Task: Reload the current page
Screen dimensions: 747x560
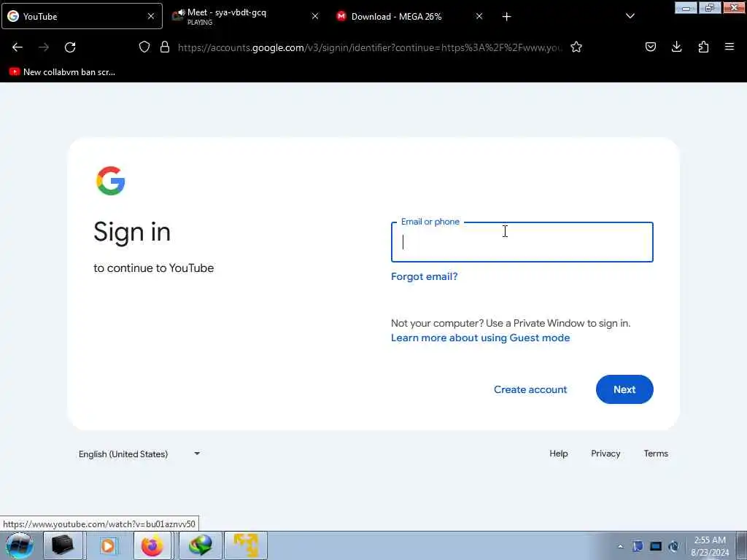Action: coord(70,47)
